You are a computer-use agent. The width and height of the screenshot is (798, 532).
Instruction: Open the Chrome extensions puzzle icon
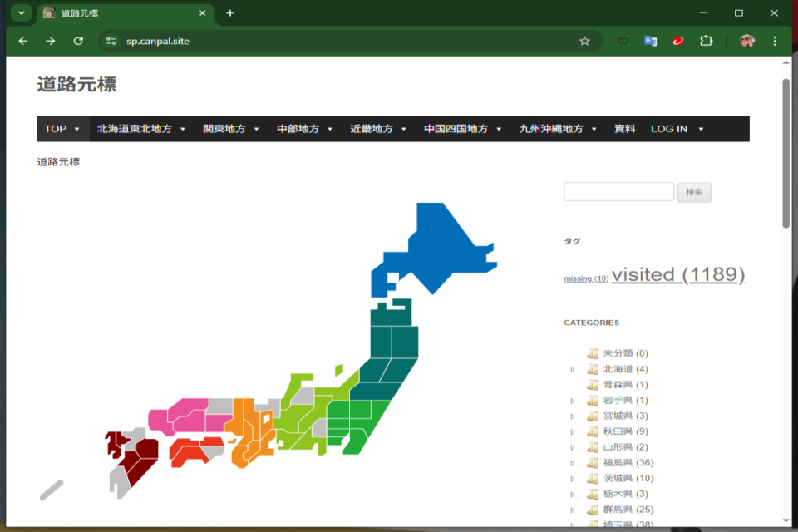coord(707,41)
